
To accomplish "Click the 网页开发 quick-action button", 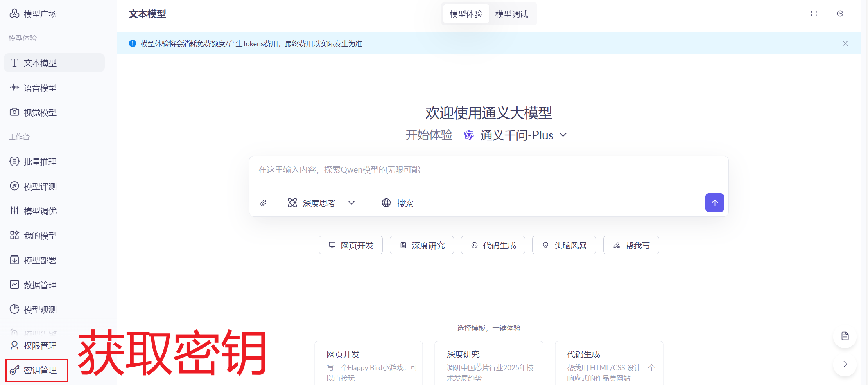I will coord(351,245).
